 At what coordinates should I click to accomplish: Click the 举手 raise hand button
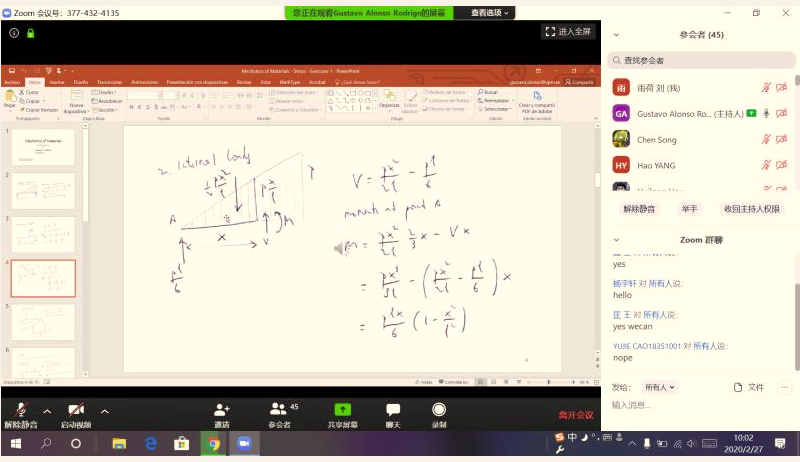[x=689, y=209]
